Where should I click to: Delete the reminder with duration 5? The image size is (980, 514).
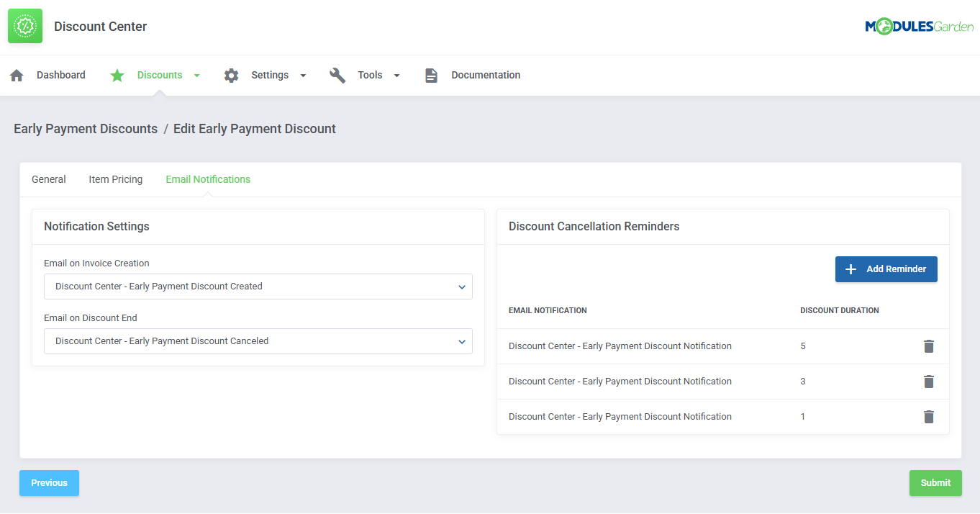click(x=929, y=346)
